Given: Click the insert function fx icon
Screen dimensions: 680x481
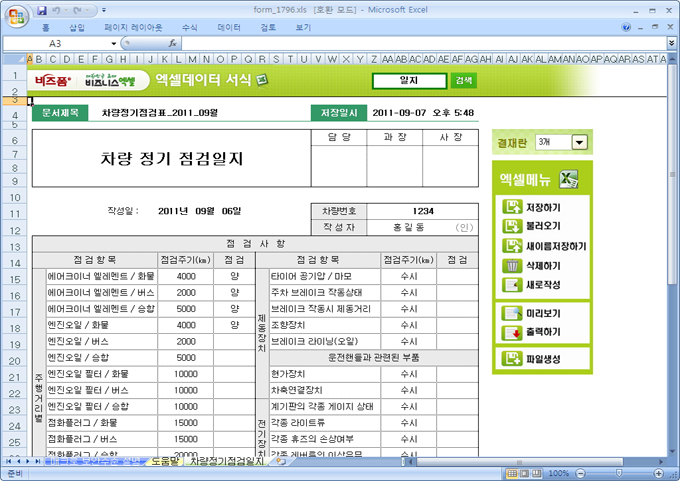Looking at the screenshot, I should point(172,43).
